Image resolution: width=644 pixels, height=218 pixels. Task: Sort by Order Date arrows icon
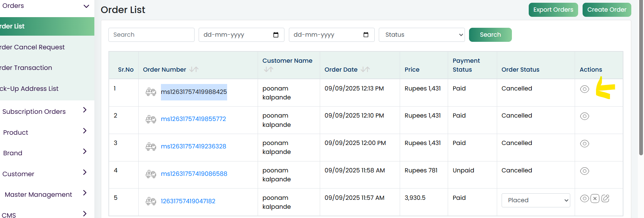(365, 70)
